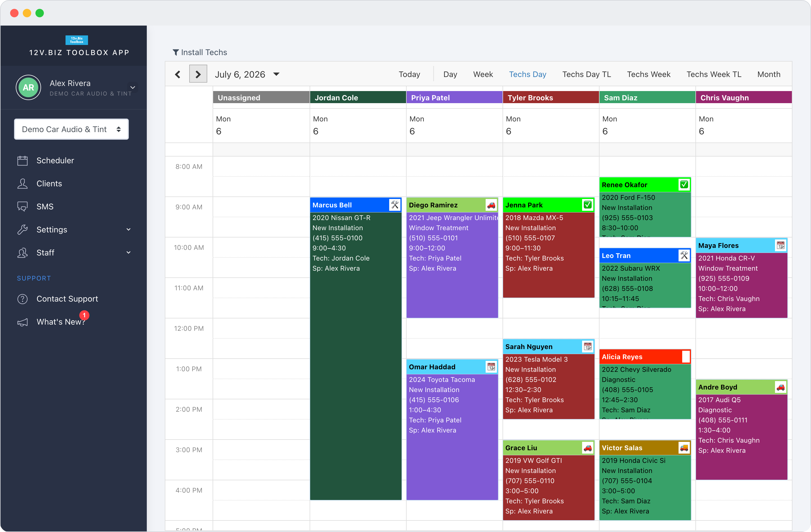
Task: Switch to Month view
Action: (769, 74)
